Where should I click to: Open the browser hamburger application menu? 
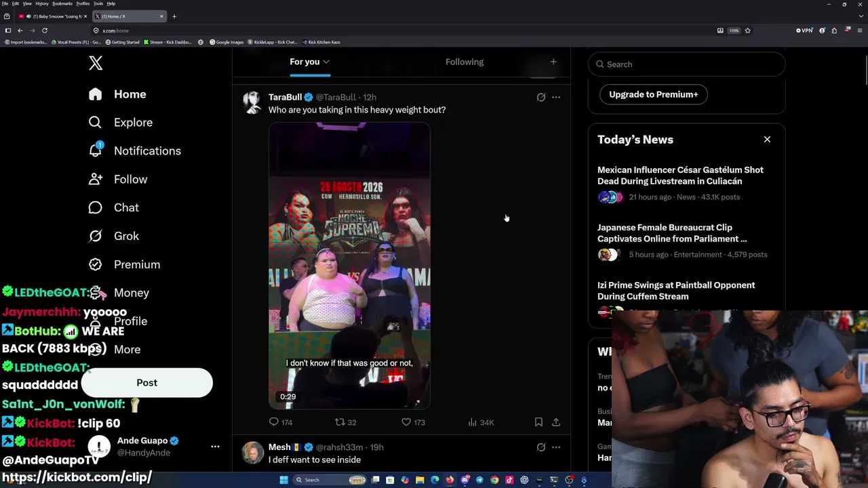(860, 30)
